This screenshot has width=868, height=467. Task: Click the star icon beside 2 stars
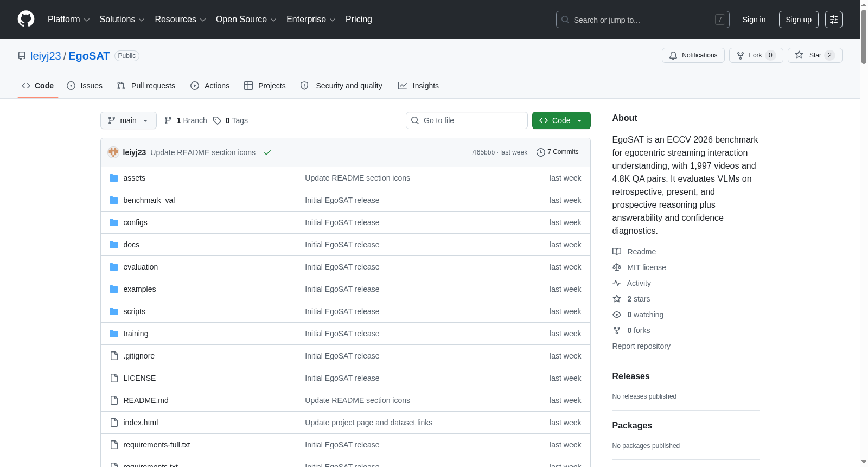[617, 299]
